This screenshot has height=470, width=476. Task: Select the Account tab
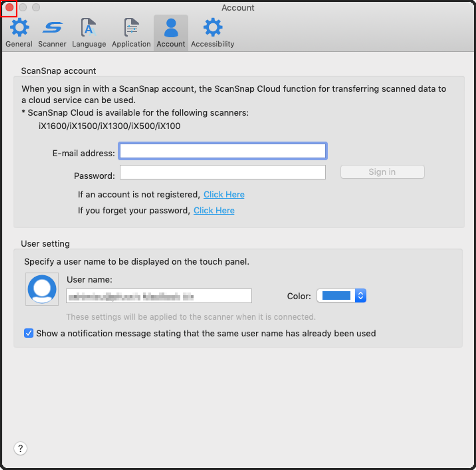click(171, 33)
